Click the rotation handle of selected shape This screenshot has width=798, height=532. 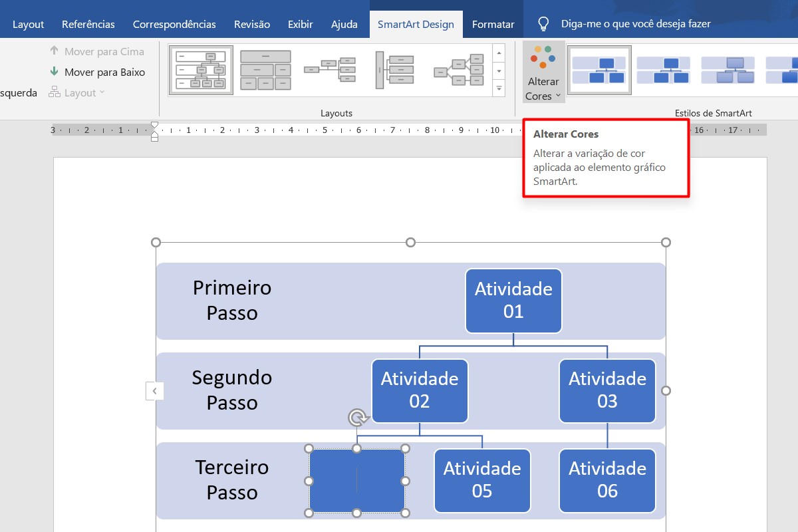point(358,418)
